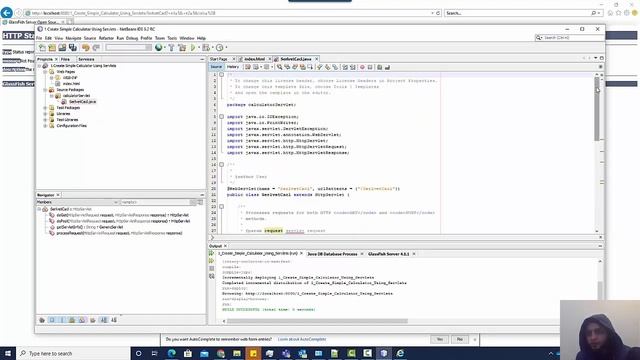The width and height of the screenshot is (640, 360).
Task: Switch editor to Source view
Action: [x=216, y=67]
